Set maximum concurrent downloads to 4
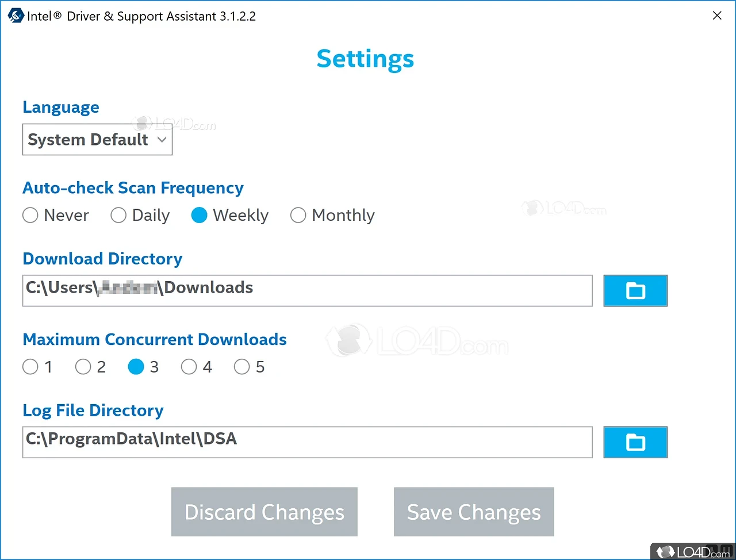Screen dimensions: 736x560 189,367
